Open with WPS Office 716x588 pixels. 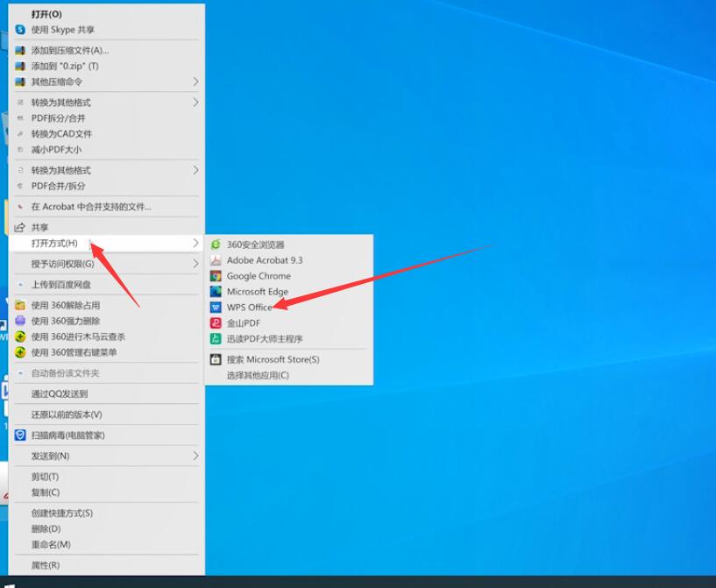coord(288,308)
